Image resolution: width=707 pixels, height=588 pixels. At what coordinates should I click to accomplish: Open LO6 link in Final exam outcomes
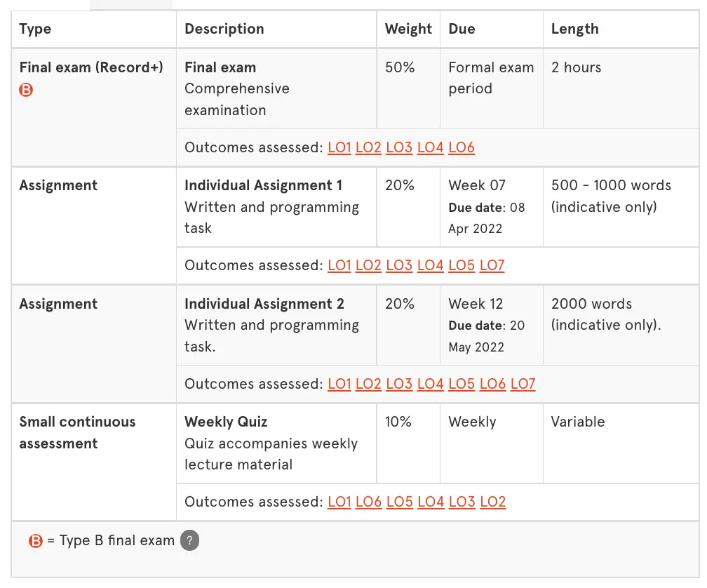click(462, 147)
